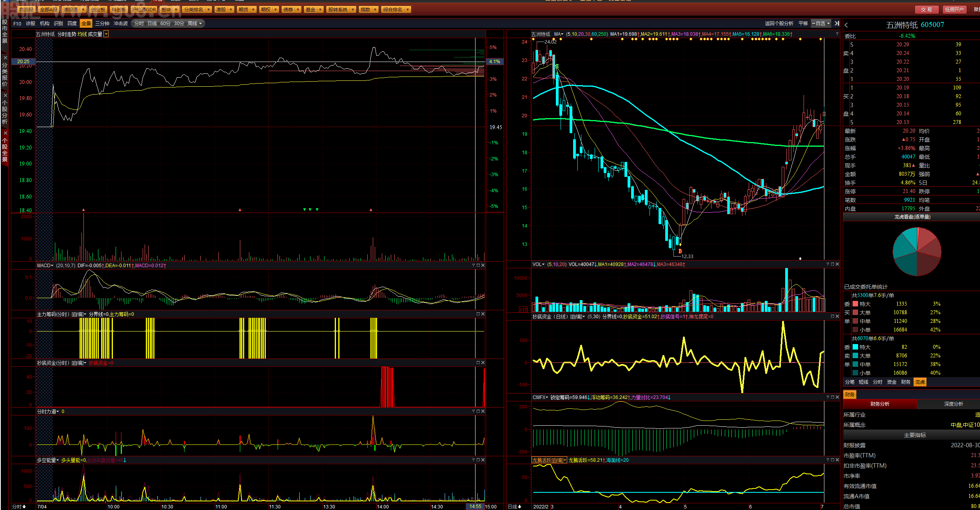Open the 分时走势 chart options dropdown
980x510 pixels.
(x=106, y=34)
